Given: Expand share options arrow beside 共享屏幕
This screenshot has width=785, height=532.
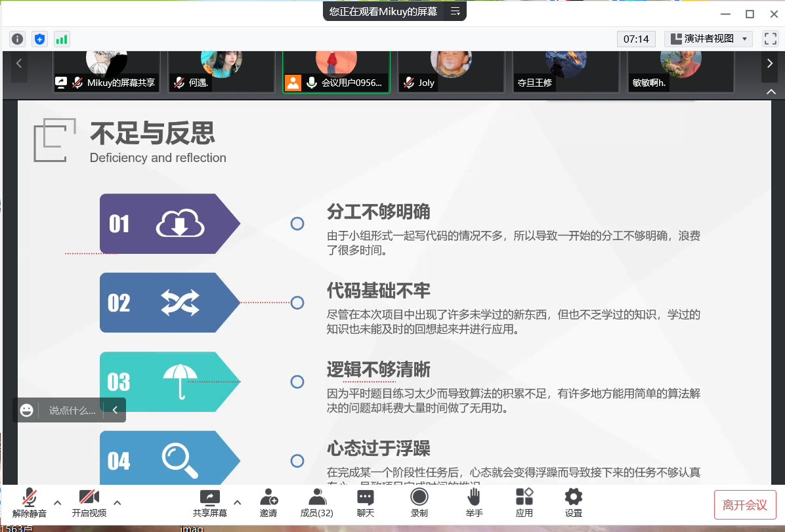Looking at the screenshot, I should [238, 502].
